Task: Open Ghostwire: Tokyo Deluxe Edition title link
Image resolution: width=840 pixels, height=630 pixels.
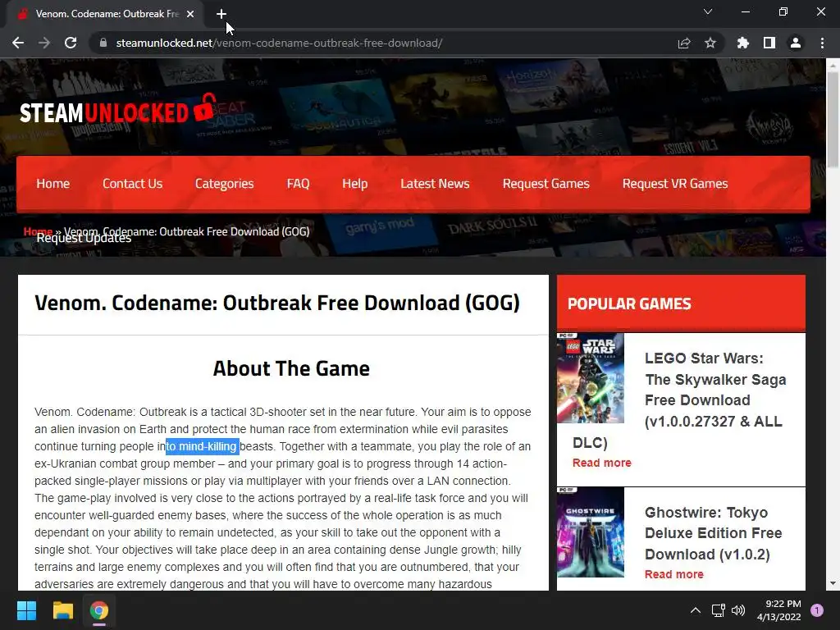Action: (x=713, y=533)
